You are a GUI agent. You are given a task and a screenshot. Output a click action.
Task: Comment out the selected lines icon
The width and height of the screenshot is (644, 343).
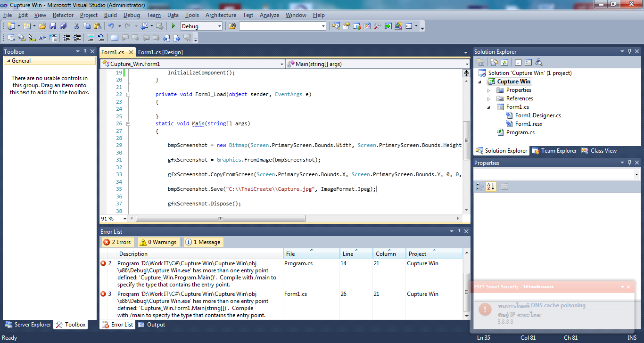pyautogui.click(x=91, y=38)
